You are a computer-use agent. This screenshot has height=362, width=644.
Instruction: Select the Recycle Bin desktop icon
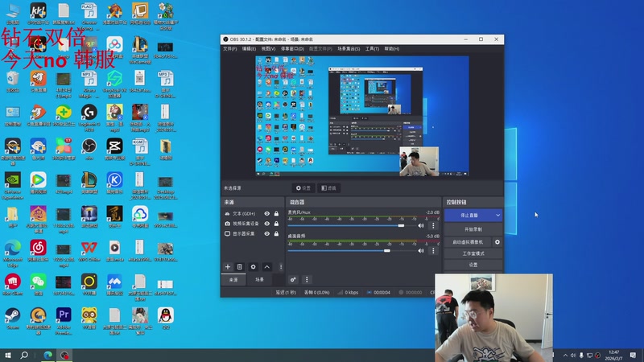12,81
